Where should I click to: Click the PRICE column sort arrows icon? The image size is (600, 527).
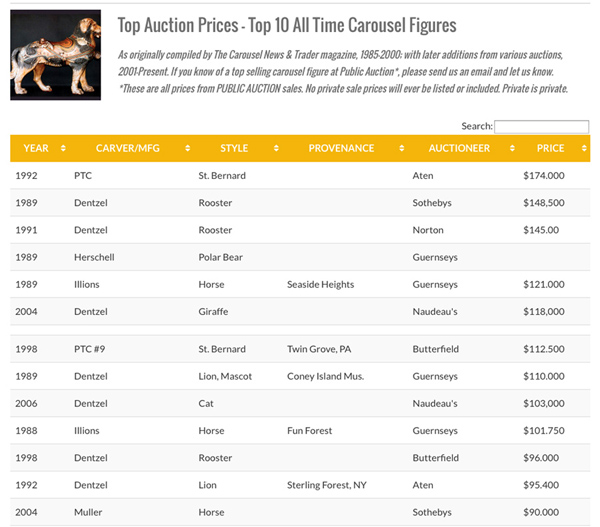(584, 148)
